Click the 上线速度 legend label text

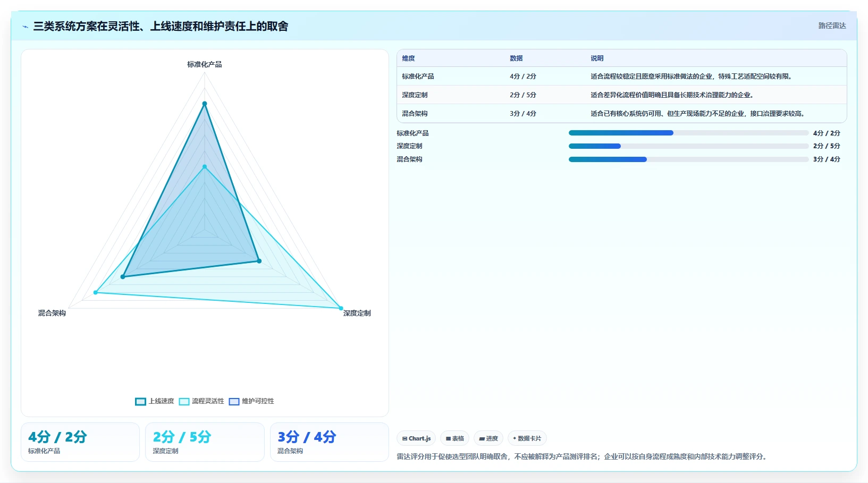coord(162,401)
